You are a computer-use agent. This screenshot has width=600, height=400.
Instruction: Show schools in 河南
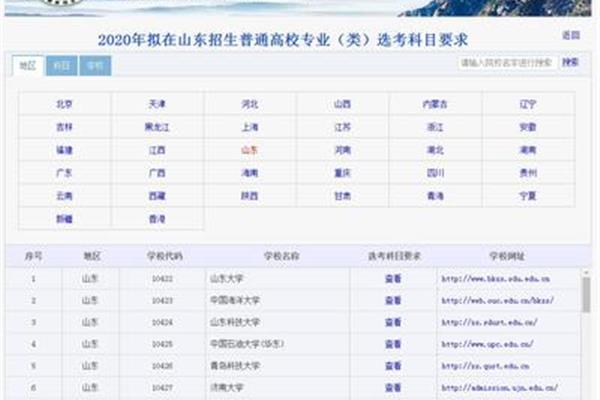(342, 150)
